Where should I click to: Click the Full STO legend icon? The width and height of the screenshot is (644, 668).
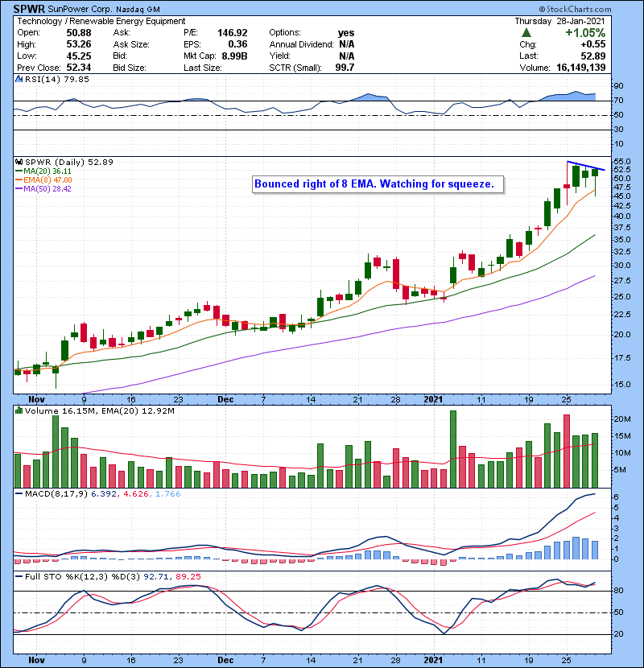(x=17, y=577)
